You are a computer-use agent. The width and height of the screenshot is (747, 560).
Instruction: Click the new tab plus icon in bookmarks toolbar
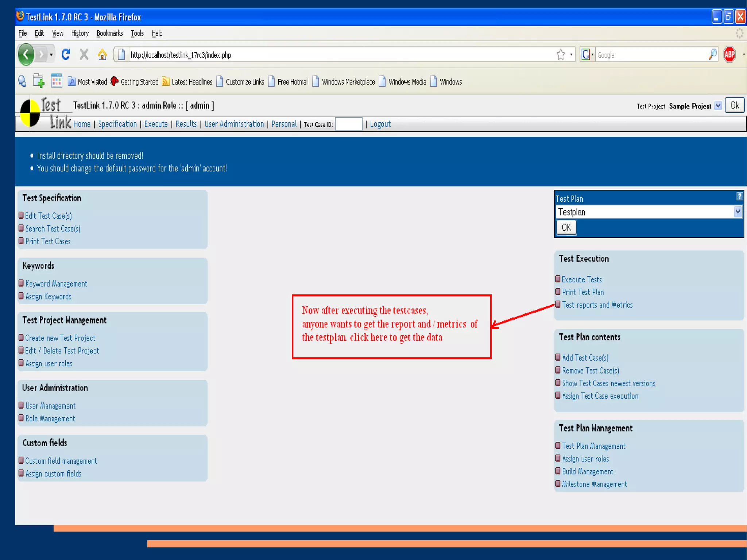[38, 81]
